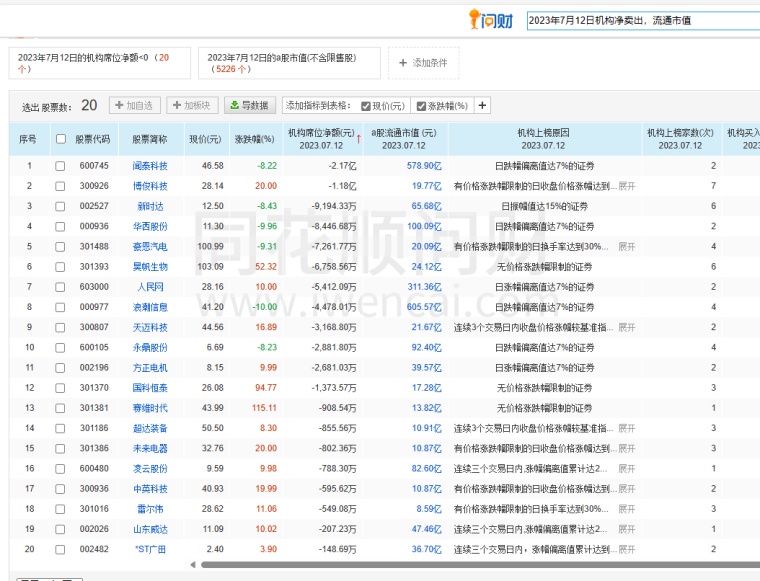Click the 导数据 export button

tap(250, 105)
